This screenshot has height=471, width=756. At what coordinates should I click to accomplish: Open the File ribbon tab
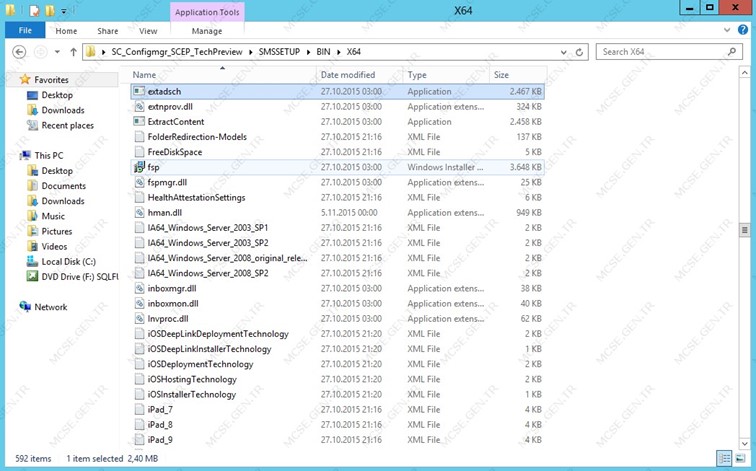click(25, 30)
